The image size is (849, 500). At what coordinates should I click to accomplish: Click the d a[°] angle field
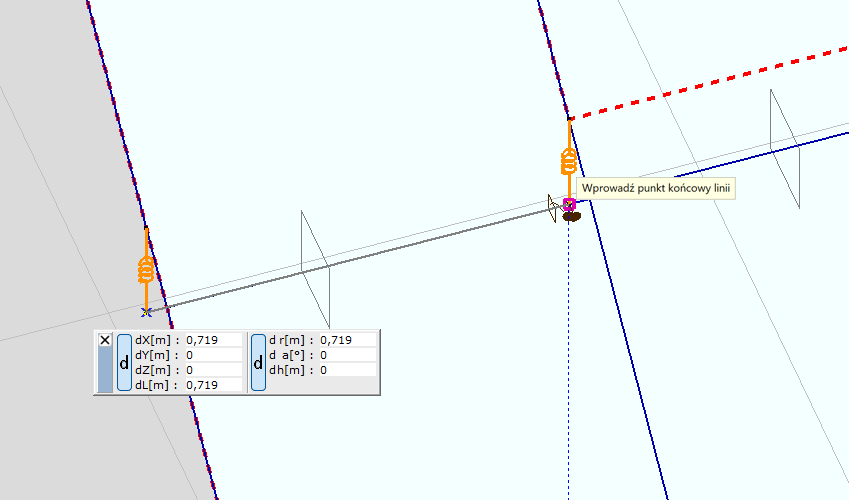(x=348, y=355)
